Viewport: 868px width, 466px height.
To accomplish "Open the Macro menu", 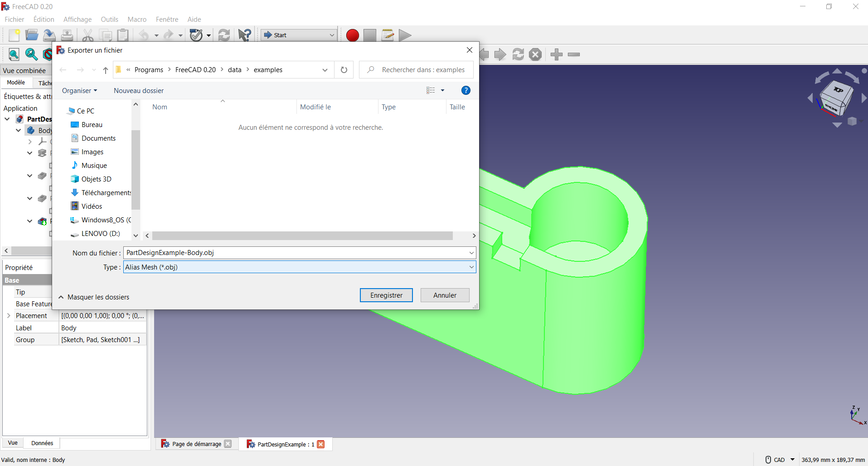I will (136, 20).
